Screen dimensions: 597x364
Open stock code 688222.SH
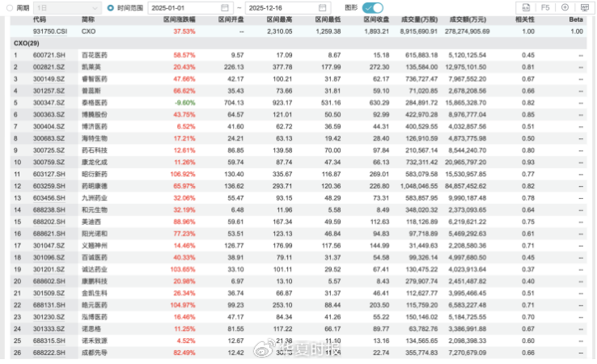[x=49, y=353]
